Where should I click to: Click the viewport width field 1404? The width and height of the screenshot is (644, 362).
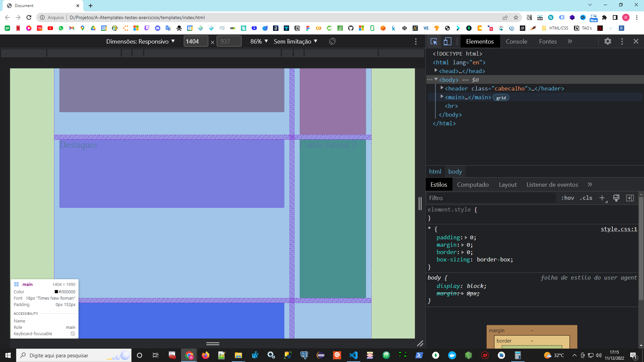(196, 41)
